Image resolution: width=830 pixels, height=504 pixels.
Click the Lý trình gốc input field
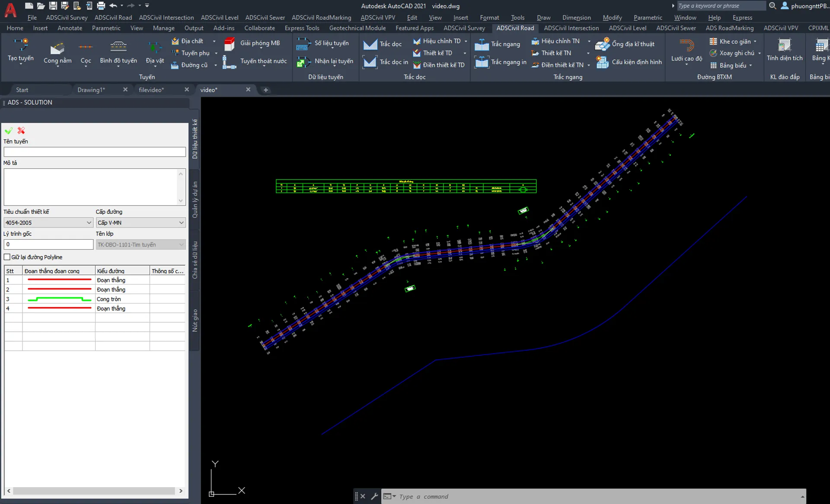(x=48, y=244)
